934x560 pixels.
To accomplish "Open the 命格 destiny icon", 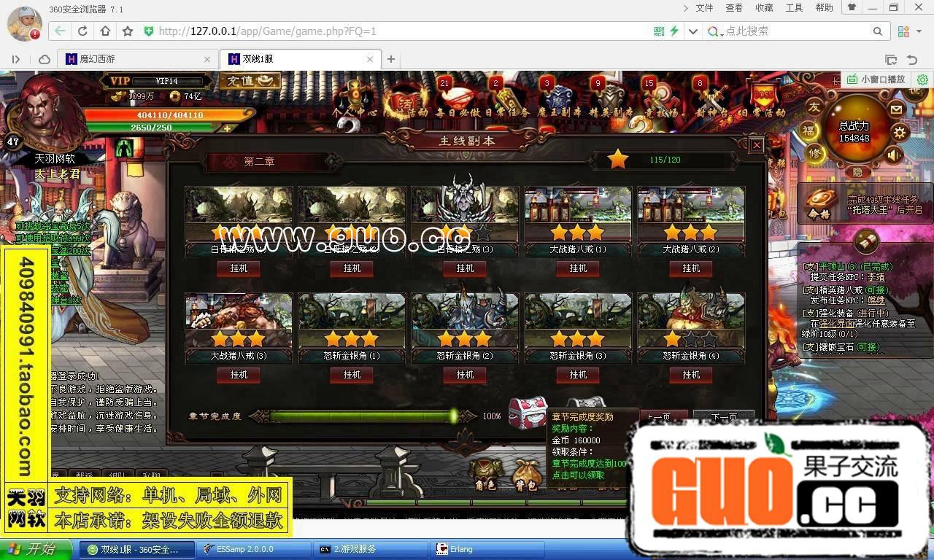I will point(819,203).
